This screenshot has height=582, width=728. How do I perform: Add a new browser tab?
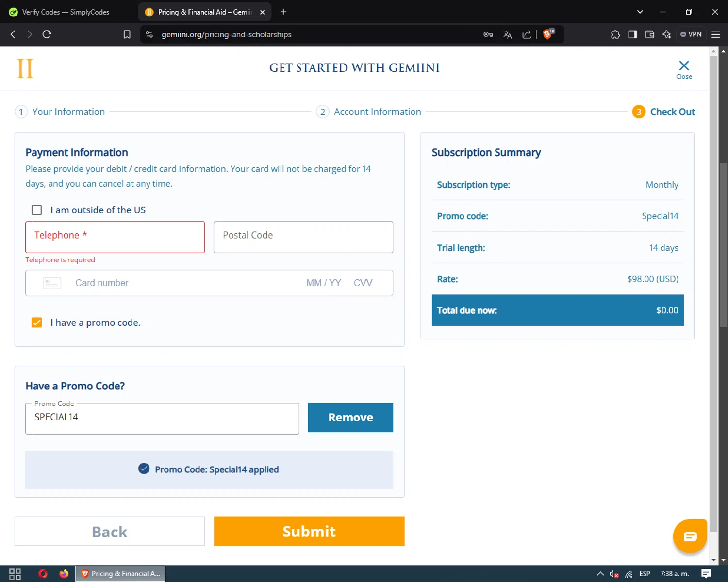click(283, 12)
